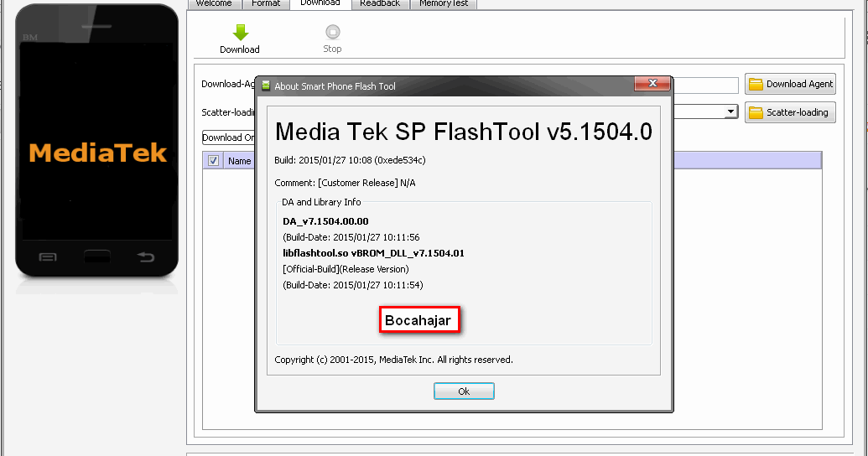Click the DA_v7.1504.00.00 text

[x=325, y=221]
